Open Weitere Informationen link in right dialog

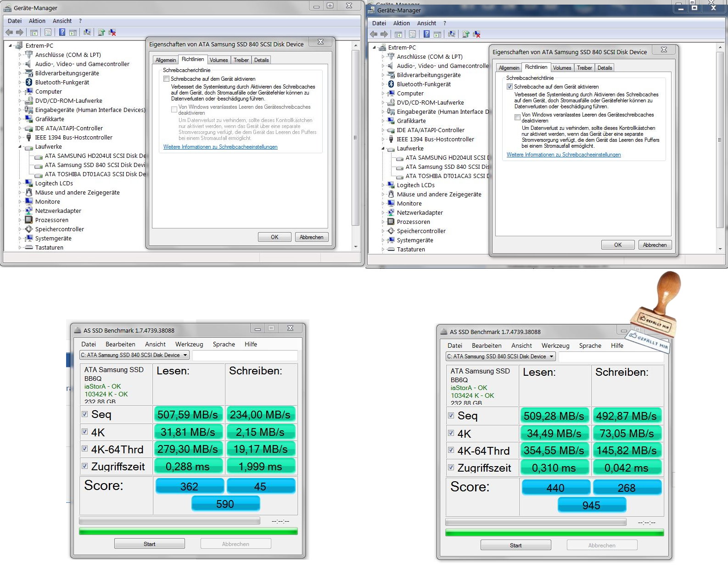[x=564, y=155]
